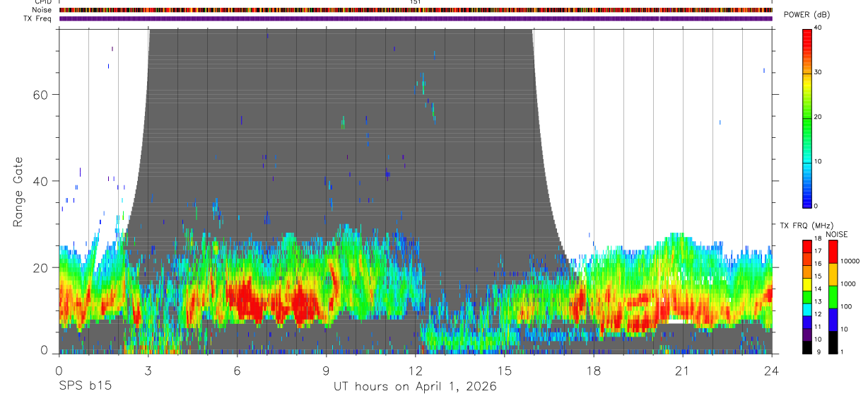Click the 0 tick on power colorbar

(816, 206)
